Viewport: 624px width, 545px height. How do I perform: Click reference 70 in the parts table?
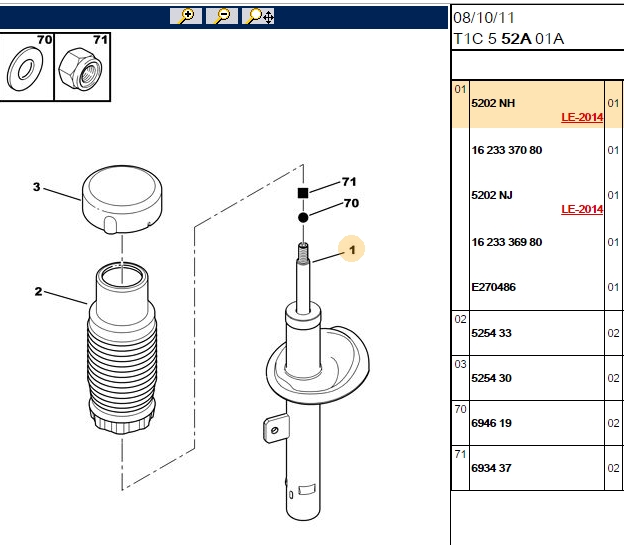point(460,409)
